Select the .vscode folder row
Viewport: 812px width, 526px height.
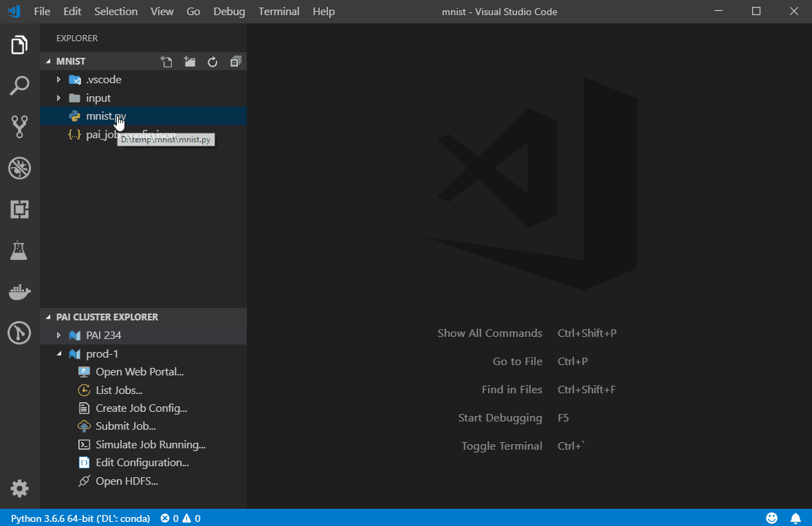click(x=144, y=80)
